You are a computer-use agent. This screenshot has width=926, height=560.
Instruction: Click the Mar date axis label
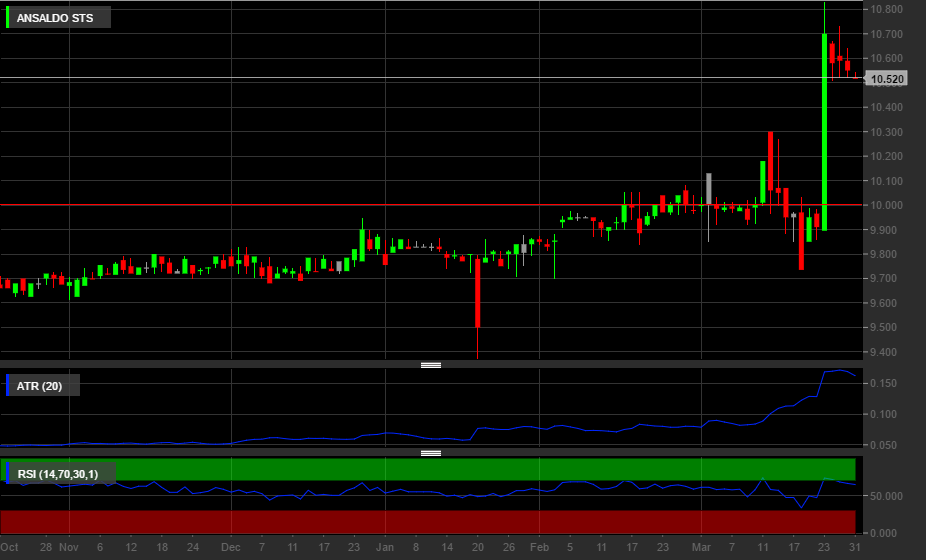tap(701, 547)
